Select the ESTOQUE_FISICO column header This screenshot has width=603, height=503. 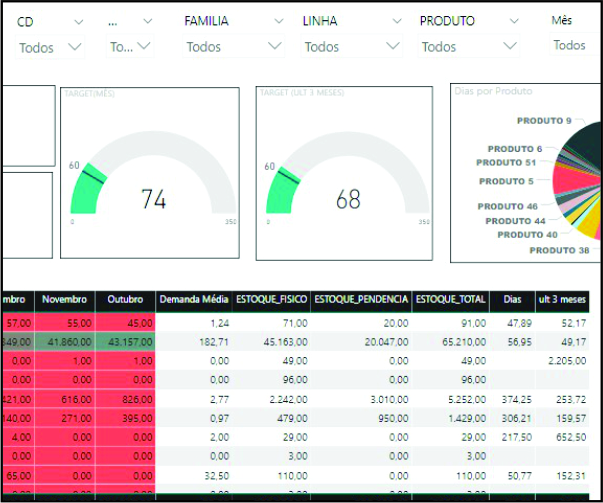(271, 299)
